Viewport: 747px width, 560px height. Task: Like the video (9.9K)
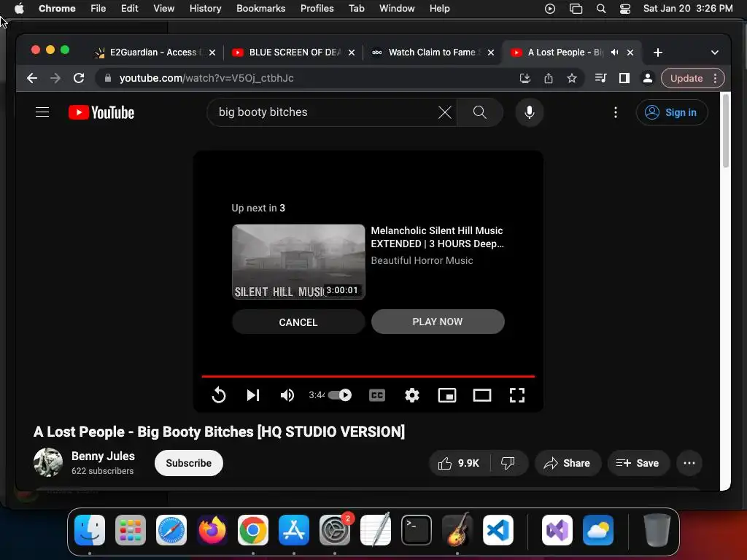click(460, 463)
